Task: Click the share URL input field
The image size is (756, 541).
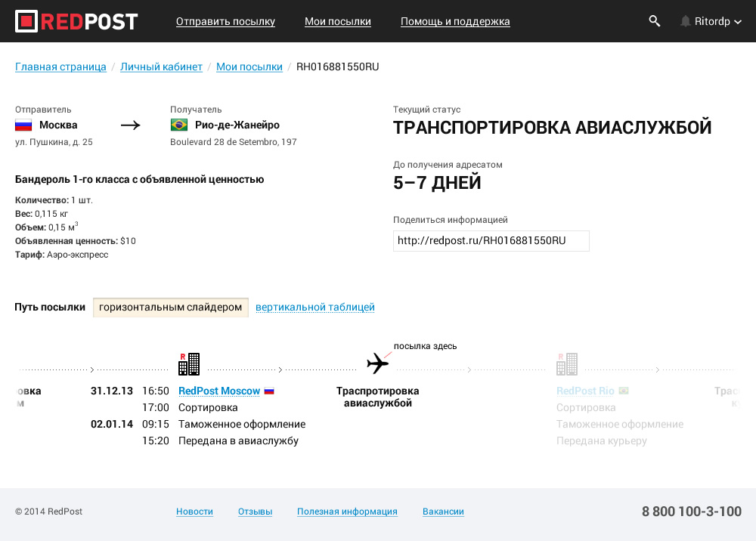Action: pos(491,241)
